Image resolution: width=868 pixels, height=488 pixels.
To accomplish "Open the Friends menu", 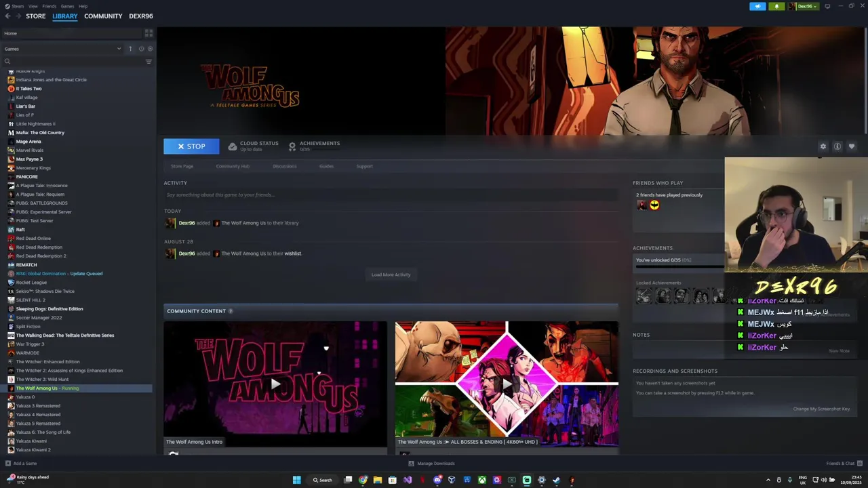I will (x=50, y=6).
